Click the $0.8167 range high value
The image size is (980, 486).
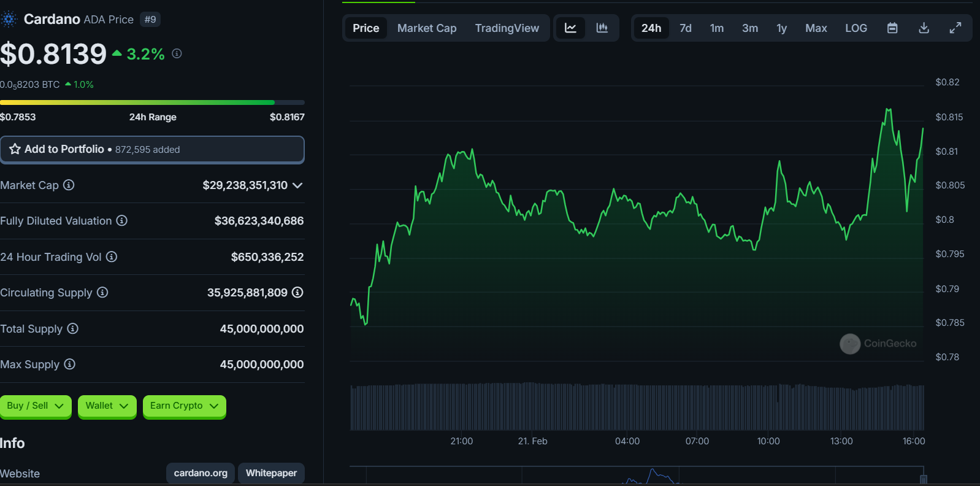[287, 117]
